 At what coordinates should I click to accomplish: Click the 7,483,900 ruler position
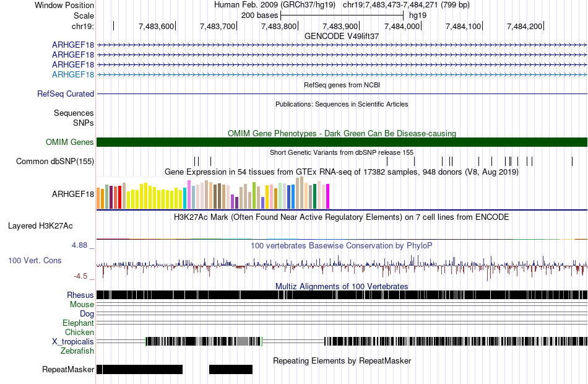click(x=340, y=26)
